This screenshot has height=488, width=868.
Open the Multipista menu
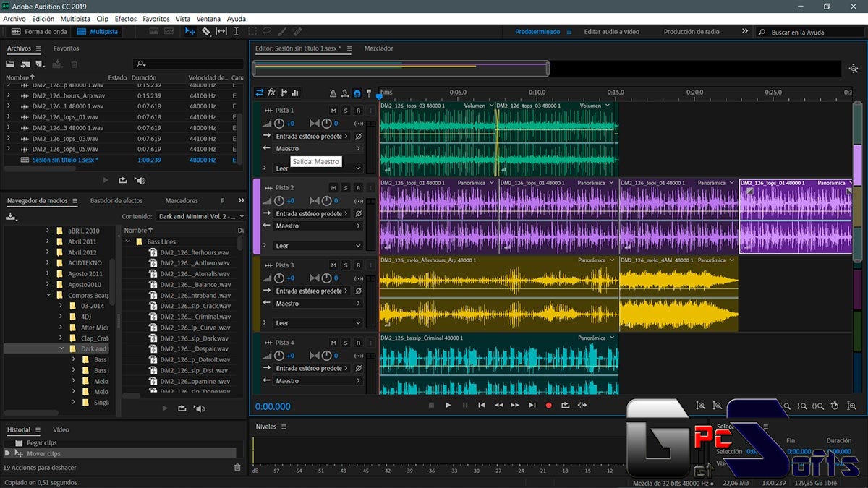[x=75, y=19]
